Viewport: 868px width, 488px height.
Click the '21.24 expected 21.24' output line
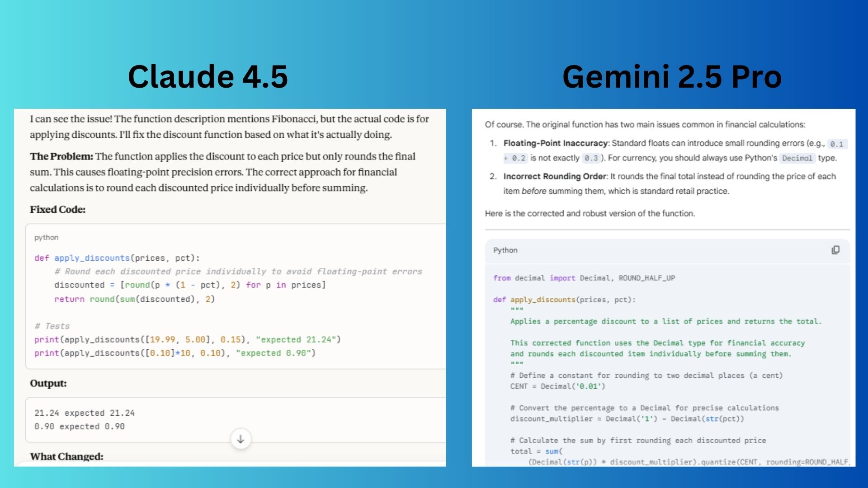(84, 413)
